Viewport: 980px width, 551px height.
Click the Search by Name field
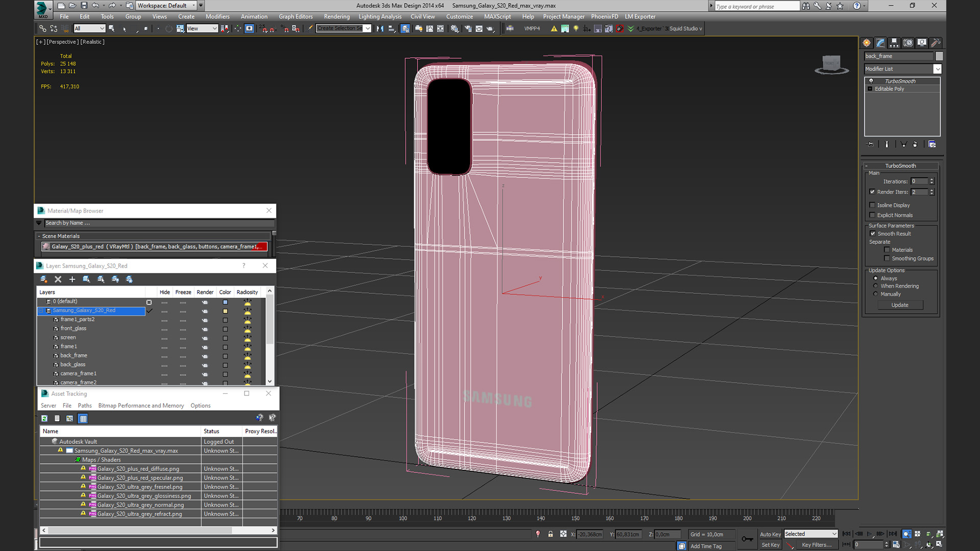(x=159, y=223)
